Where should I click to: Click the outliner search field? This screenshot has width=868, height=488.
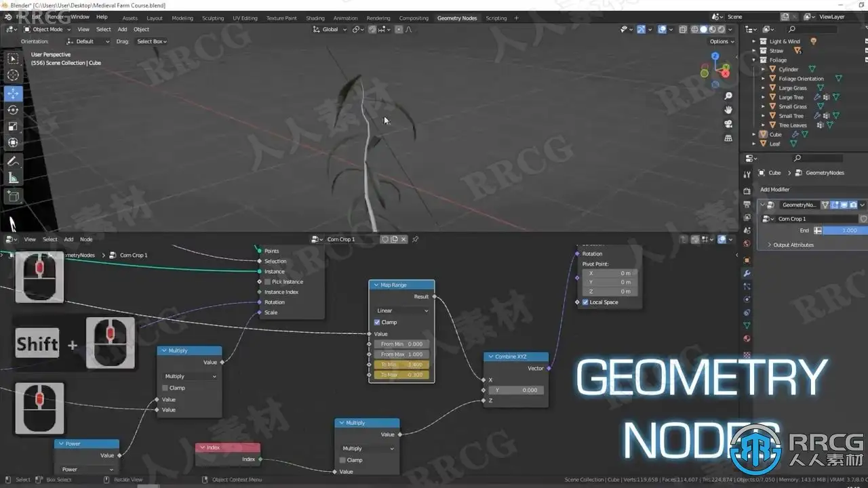(x=811, y=29)
